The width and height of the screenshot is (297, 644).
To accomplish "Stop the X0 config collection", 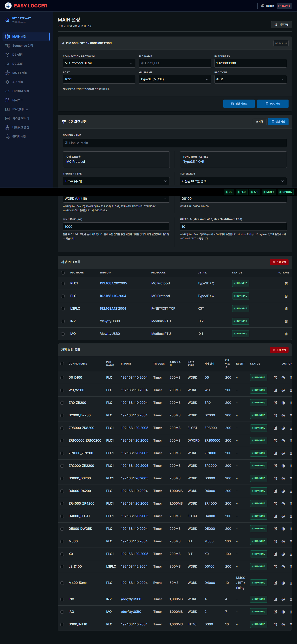I will 283,554.
